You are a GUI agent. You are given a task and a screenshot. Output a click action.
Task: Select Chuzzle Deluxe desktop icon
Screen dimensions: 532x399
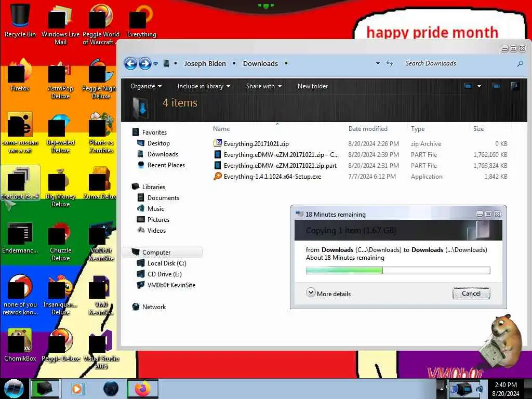click(x=60, y=241)
